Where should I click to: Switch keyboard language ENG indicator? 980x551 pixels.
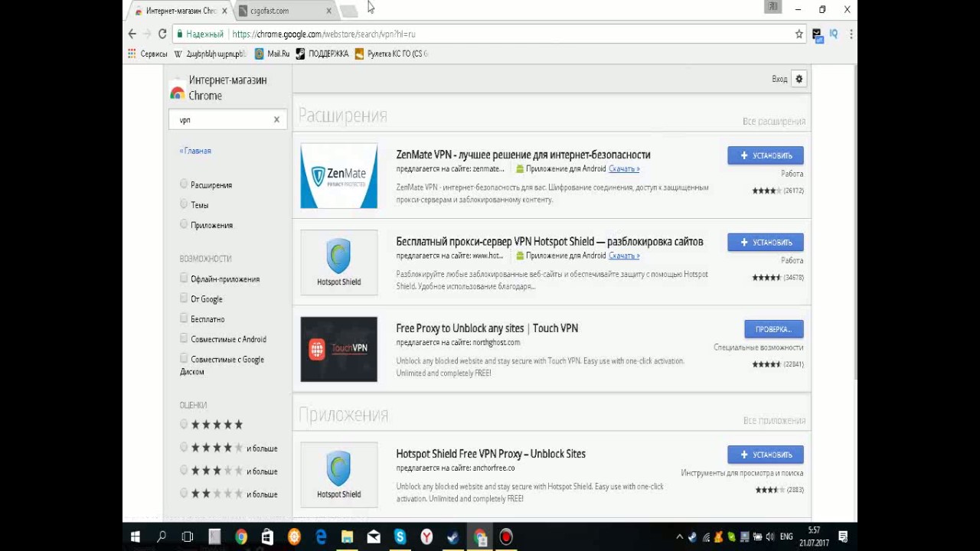click(787, 536)
